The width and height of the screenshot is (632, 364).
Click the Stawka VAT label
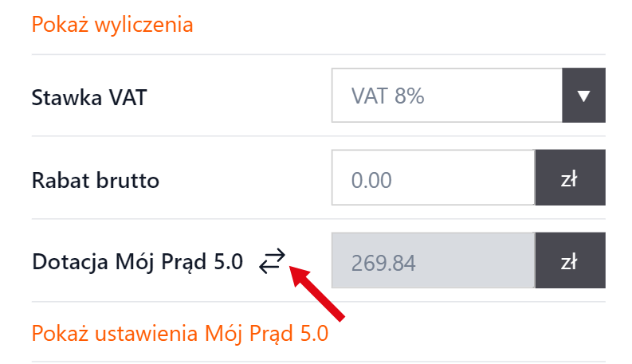pyautogui.click(x=89, y=98)
